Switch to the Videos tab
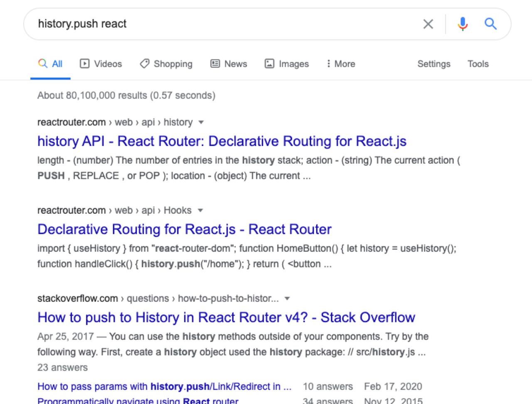Image resolution: width=532 pixels, height=404 pixels. click(101, 64)
